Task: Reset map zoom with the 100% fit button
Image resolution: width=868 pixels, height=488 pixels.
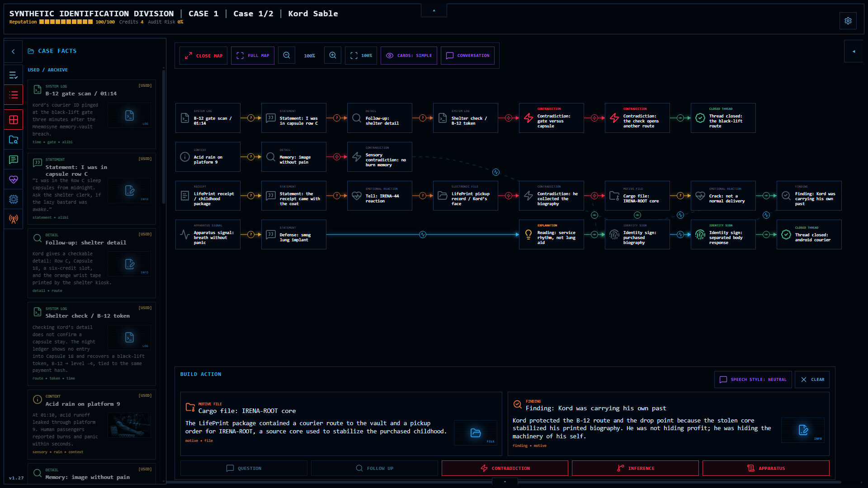Action: click(361, 56)
